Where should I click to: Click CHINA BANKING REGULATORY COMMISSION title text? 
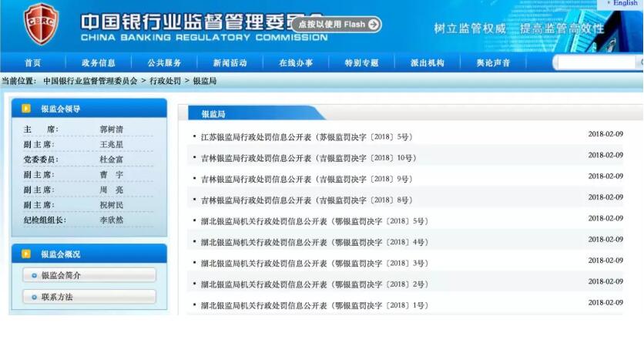[204, 37]
